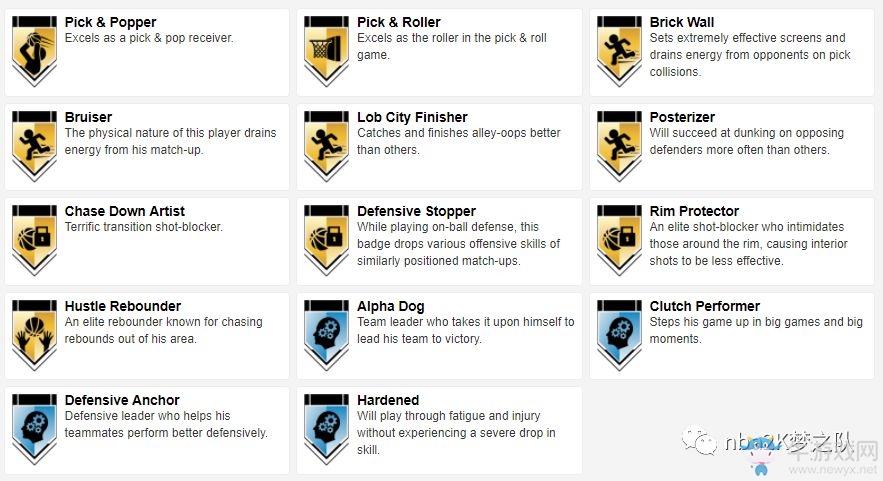Viewport: 883px width, 481px height.
Task: Select the Rim Protector title
Action: click(694, 211)
